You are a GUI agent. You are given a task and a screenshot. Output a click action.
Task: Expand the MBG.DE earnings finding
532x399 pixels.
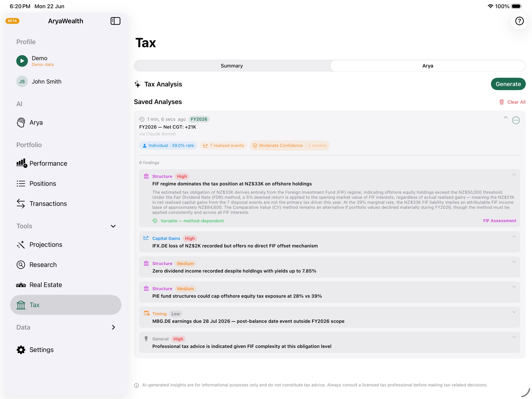[514, 312]
